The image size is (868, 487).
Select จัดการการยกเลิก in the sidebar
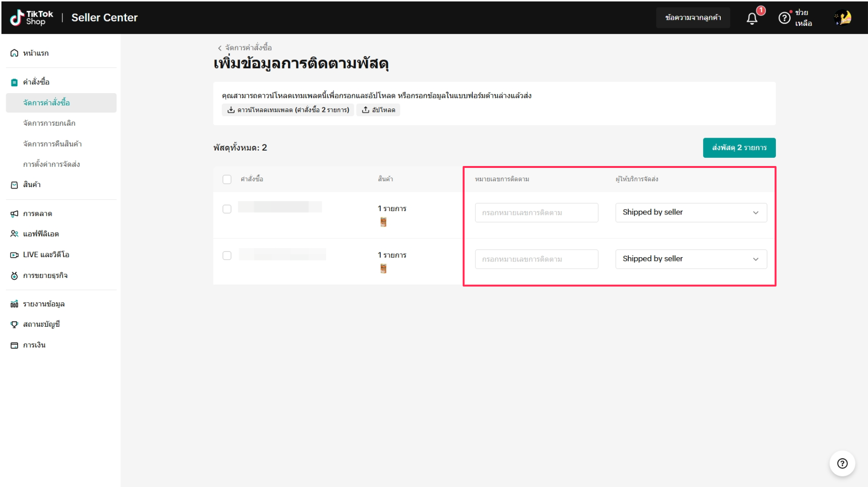point(49,123)
